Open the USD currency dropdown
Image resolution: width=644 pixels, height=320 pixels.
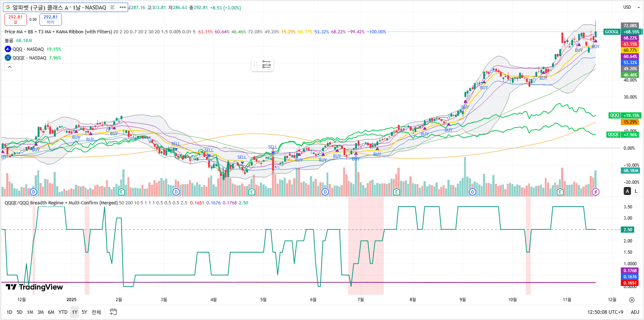point(631,7)
